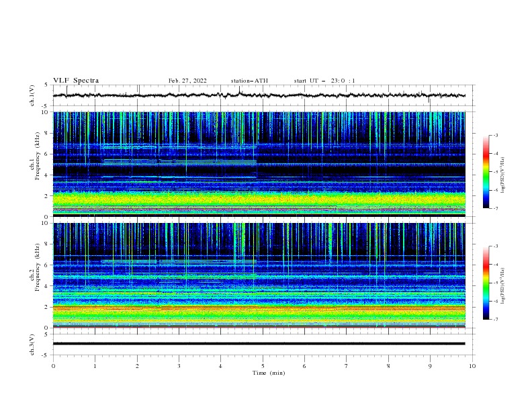Click the "8" kHz tick on ch.1 axis

click(x=47, y=133)
